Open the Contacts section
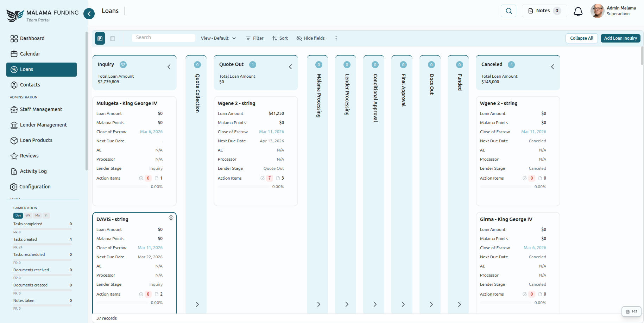 coord(30,85)
